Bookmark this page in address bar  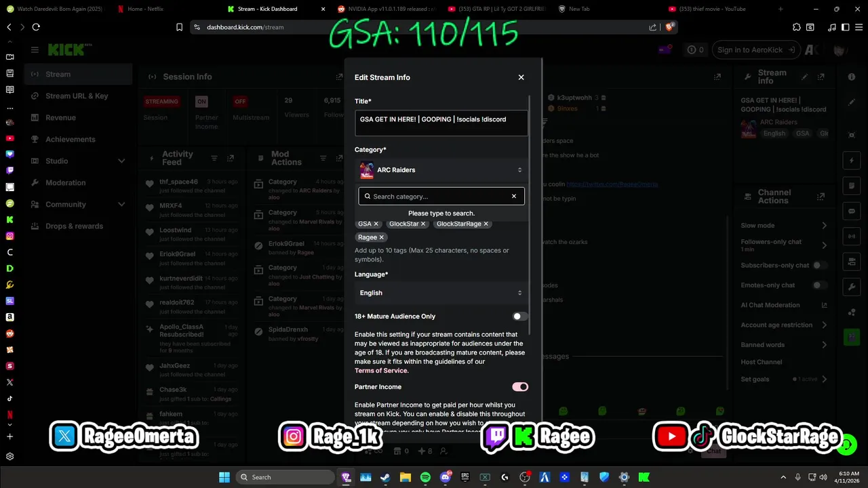[179, 27]
